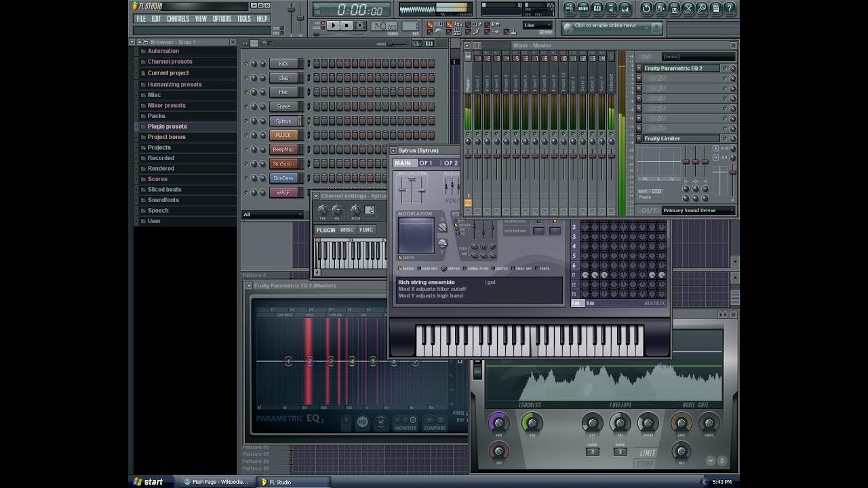Click the One-click audio recording microphone icon
The height and width of the screenshot is (488, 868).
pyautogui.click(x=702, y=9)
